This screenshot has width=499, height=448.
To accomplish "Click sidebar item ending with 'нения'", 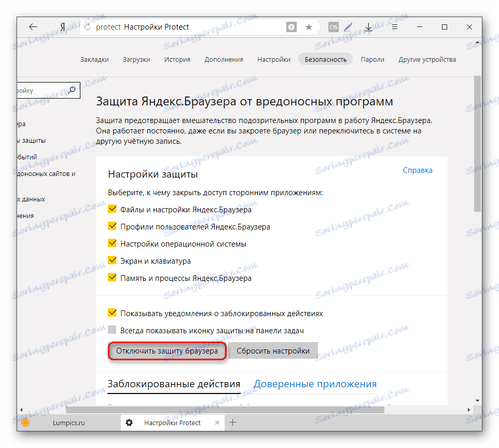I will (25, 216).
